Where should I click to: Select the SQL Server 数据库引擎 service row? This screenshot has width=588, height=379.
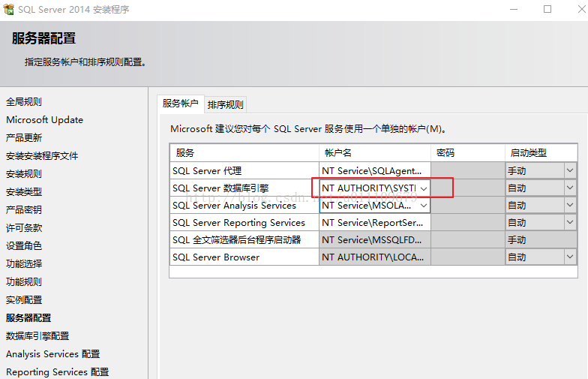point(244,188)
